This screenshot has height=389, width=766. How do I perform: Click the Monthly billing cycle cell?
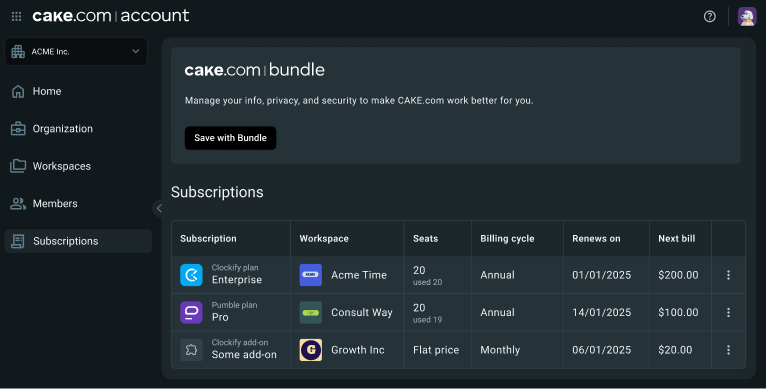[500, 350]
